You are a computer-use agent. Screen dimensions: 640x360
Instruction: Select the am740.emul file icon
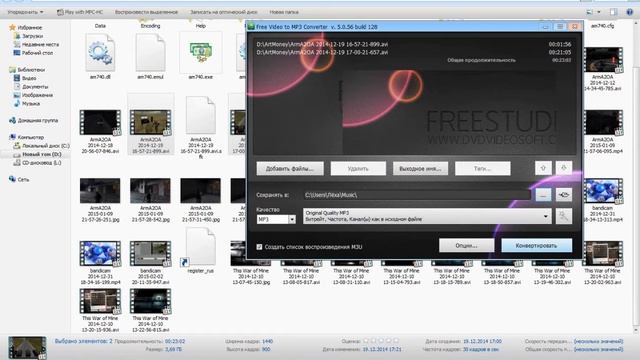click(x=150, y=53)
